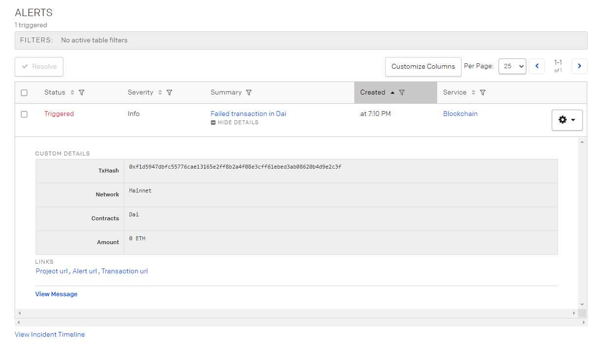598x364 pixels.
Task: Open the Created column filter funnel
Action: click(x=402, y=93)
